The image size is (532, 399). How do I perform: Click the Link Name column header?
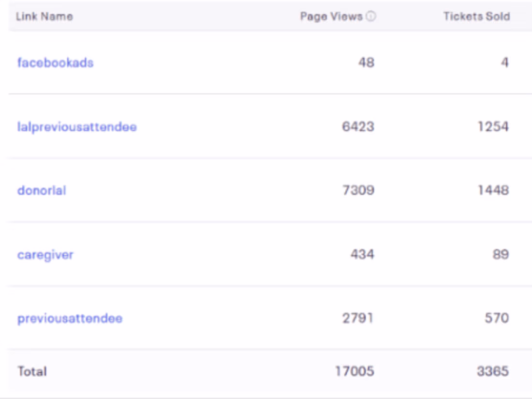tap(44, 16)
